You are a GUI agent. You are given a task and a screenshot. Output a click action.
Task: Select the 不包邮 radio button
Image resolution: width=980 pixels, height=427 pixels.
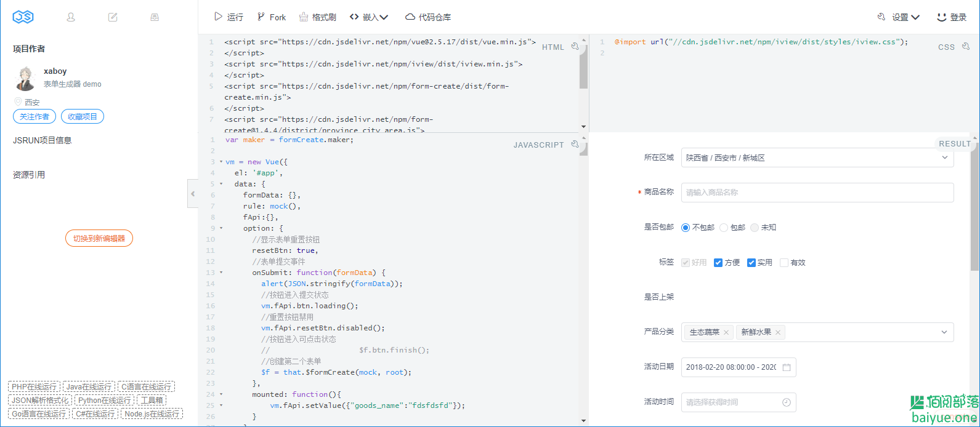[686, 228]
